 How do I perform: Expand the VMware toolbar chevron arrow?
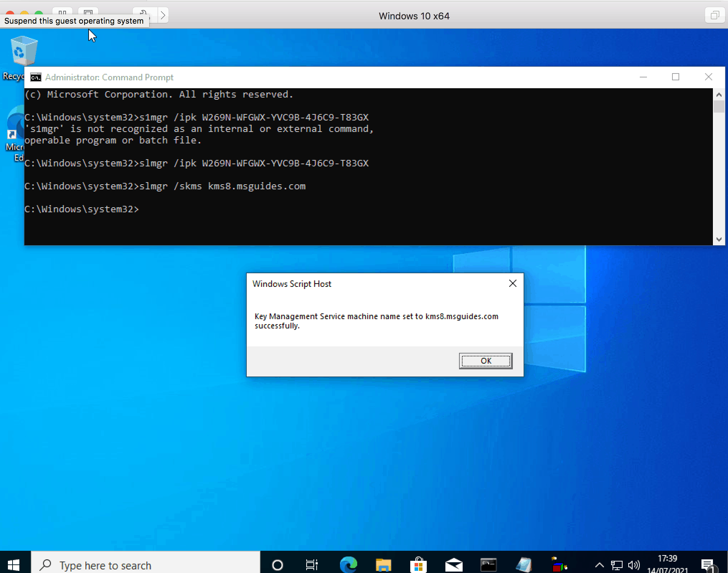163,15
